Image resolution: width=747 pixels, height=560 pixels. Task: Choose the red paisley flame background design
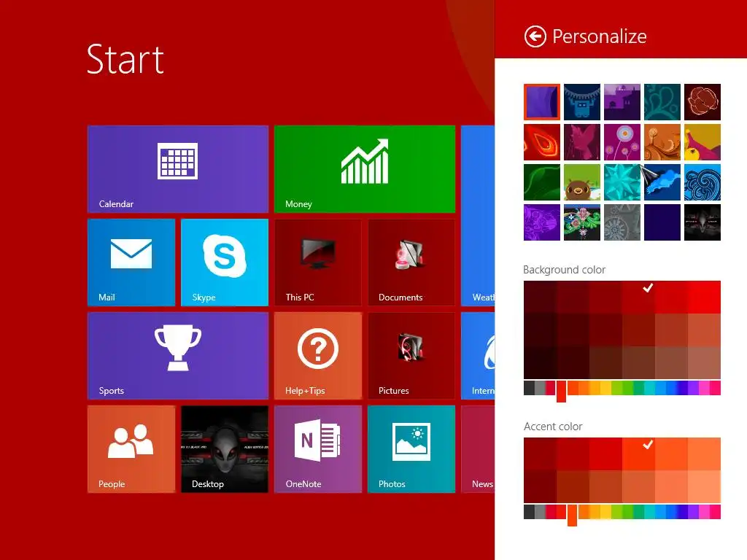point(542,142)
